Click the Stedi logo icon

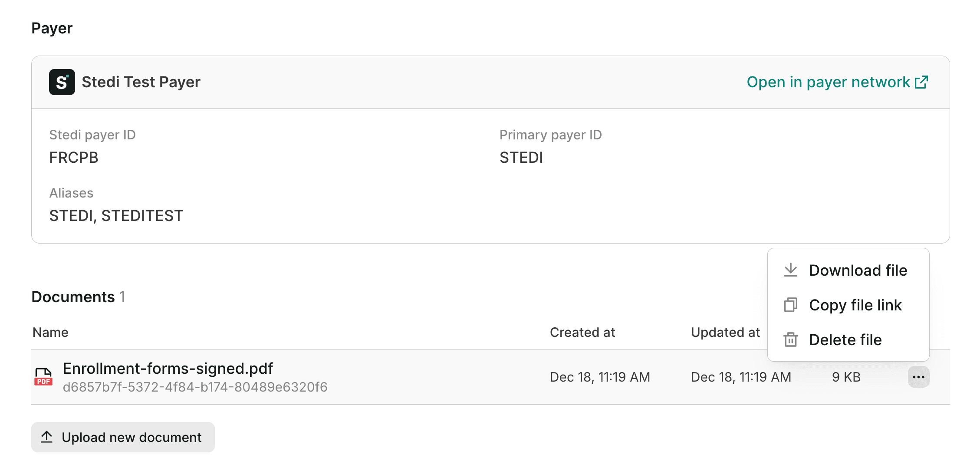pos(62,82)
